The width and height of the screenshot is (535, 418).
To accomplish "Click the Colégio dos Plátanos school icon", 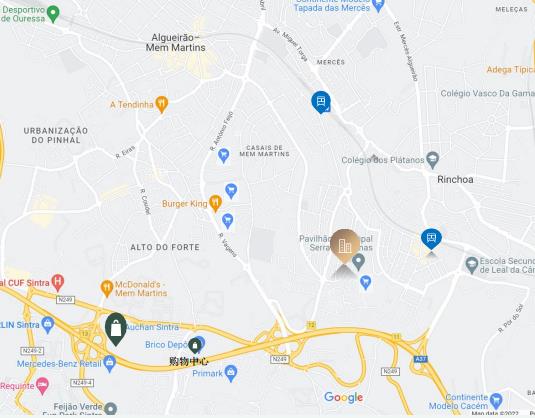I will click(x=433, y=160).
